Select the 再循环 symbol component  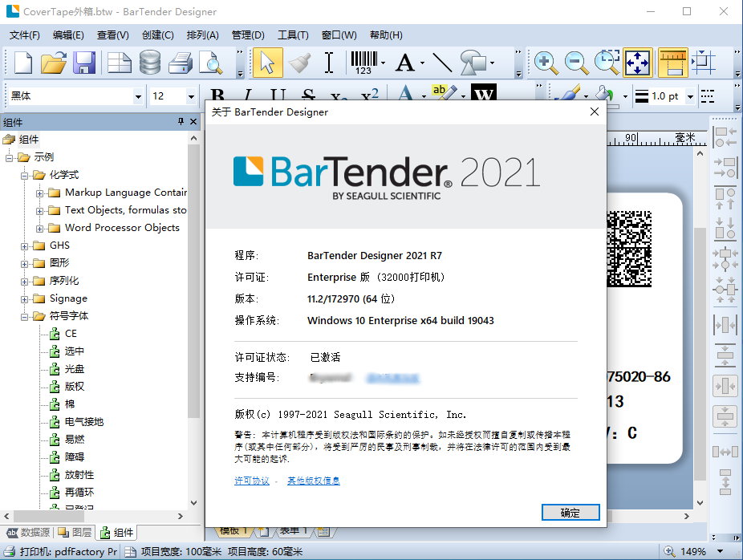[79, 493]
